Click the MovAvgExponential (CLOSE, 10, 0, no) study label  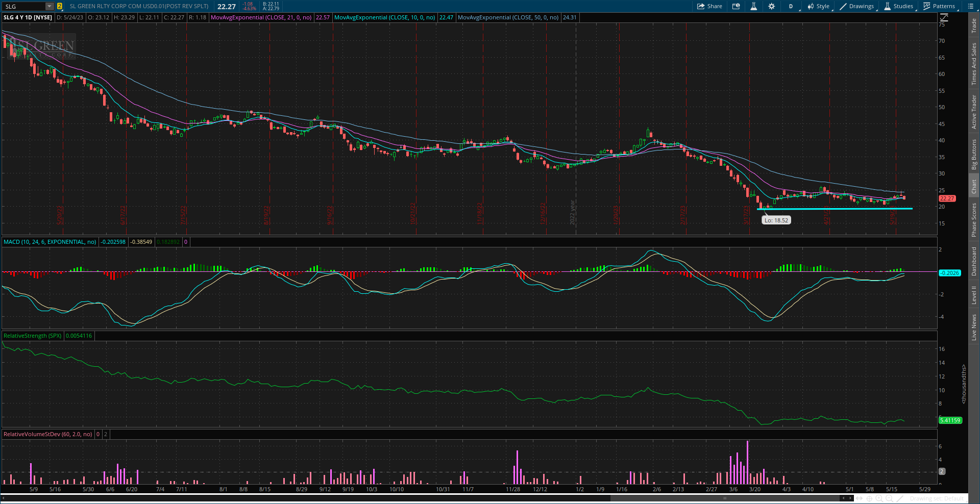click(x=385, y=17)
